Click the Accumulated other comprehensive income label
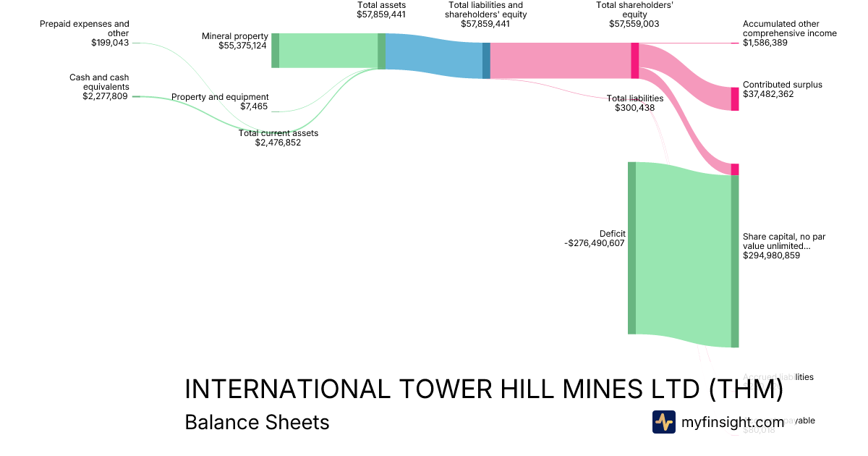Viewport: 868px width, 456px height. (789, 33)
